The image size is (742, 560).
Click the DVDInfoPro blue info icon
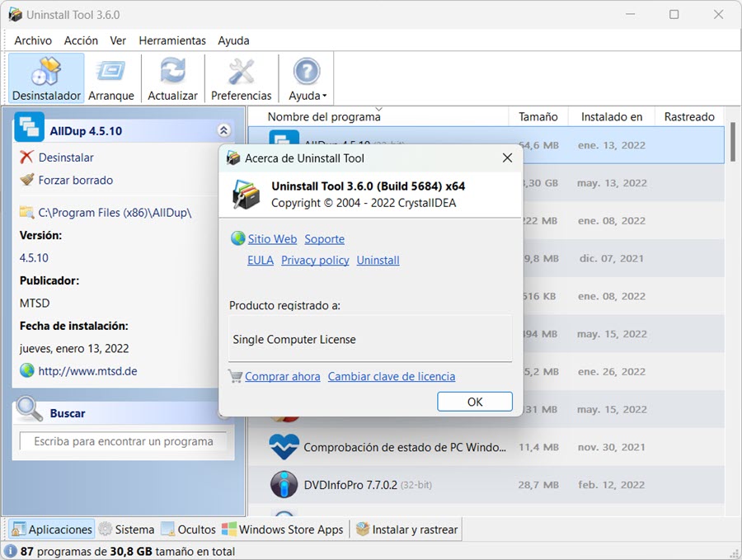[x=284, y=484]
